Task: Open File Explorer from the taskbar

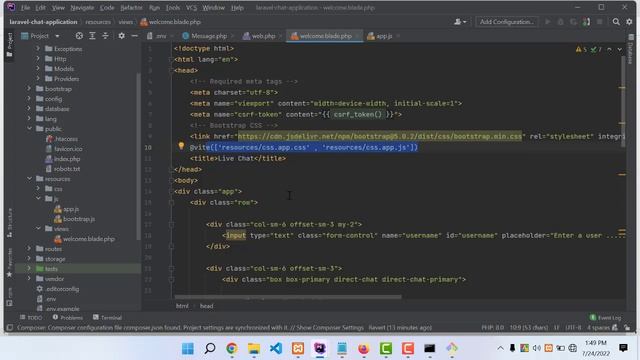Action: click(254, 349)
